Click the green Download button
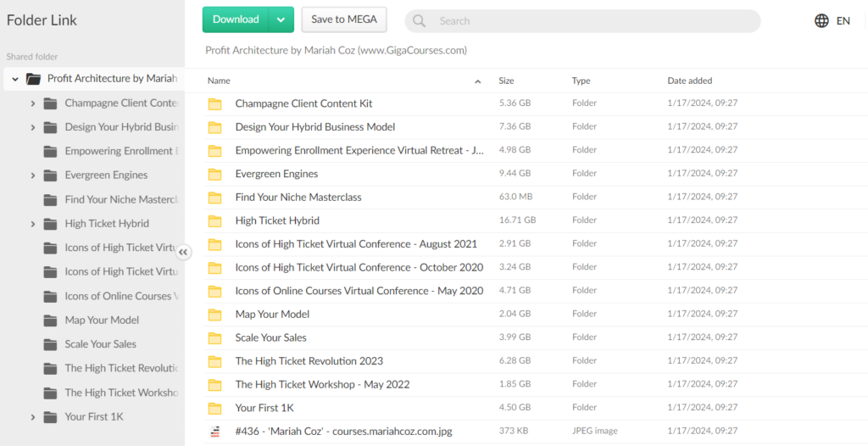 coord(236,20)
